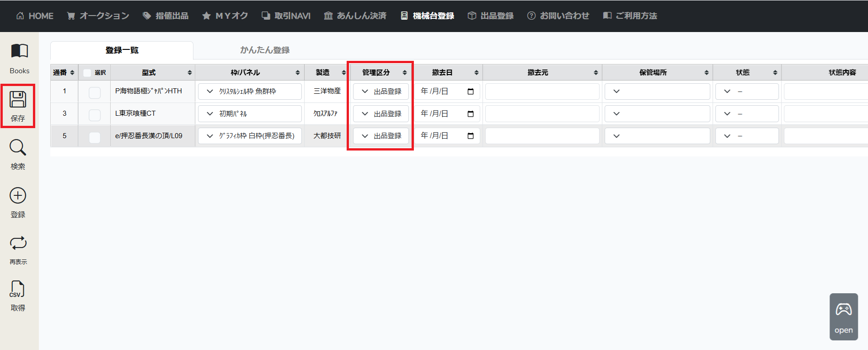Viewport: 868px width, 350px height.
Task: Sort by 撤去日 column arrows
Action: [x=477, y=73]
